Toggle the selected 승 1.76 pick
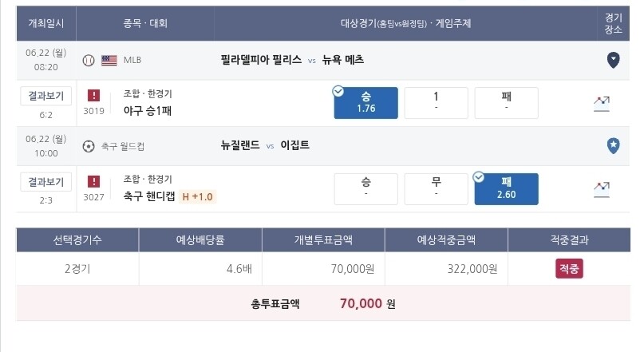This screenshot has width=644, height=352. coord(366,103)
